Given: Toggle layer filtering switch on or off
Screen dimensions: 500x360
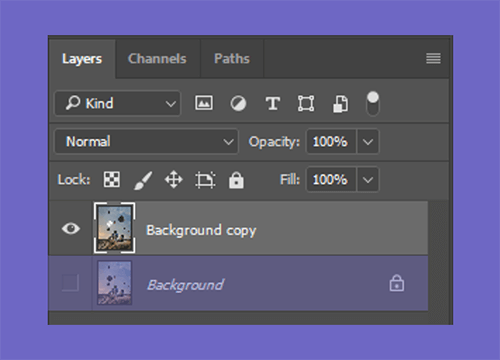Looking at the screenshot, I should 373,104.
